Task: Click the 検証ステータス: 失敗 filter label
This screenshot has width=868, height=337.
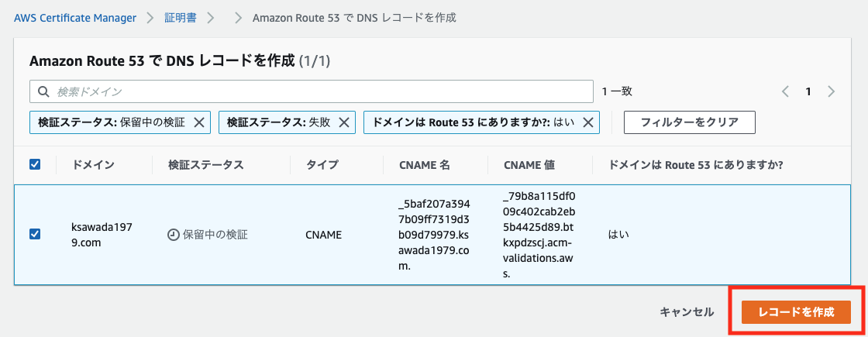Action: (x=279, y=122)
